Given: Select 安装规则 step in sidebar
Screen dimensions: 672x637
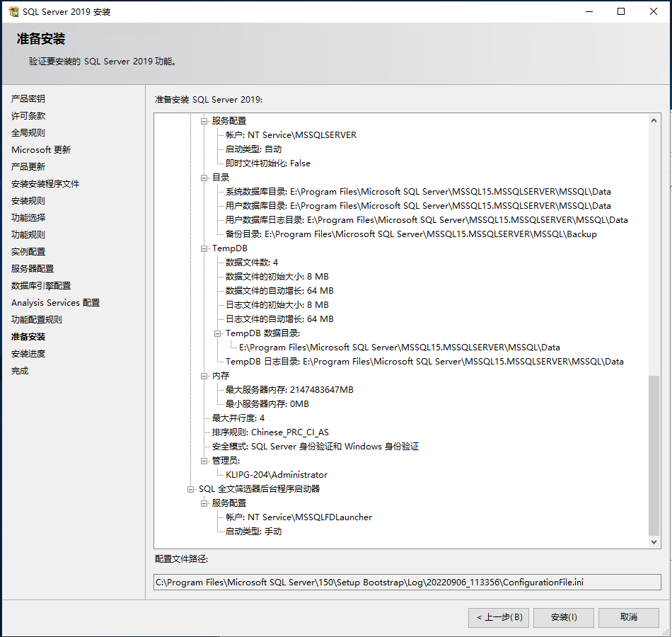Looking at the screenshot, I should pyautogui.click(x=28, y=201).
